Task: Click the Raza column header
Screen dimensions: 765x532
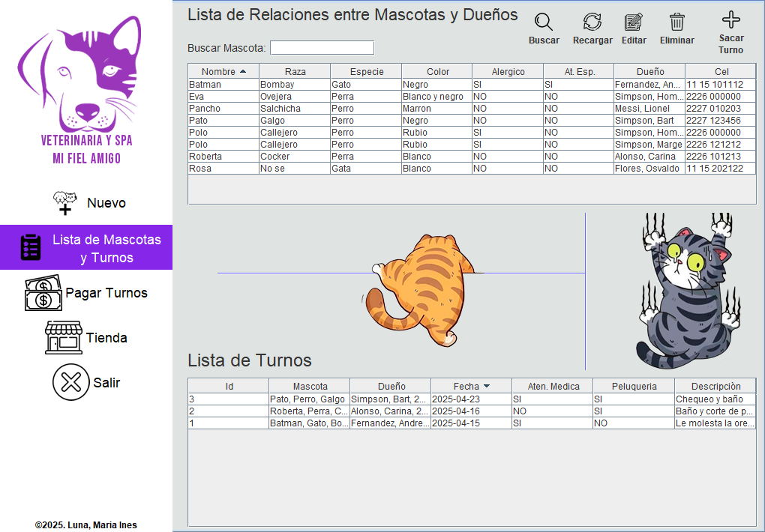Action: [x=295, y=72]
